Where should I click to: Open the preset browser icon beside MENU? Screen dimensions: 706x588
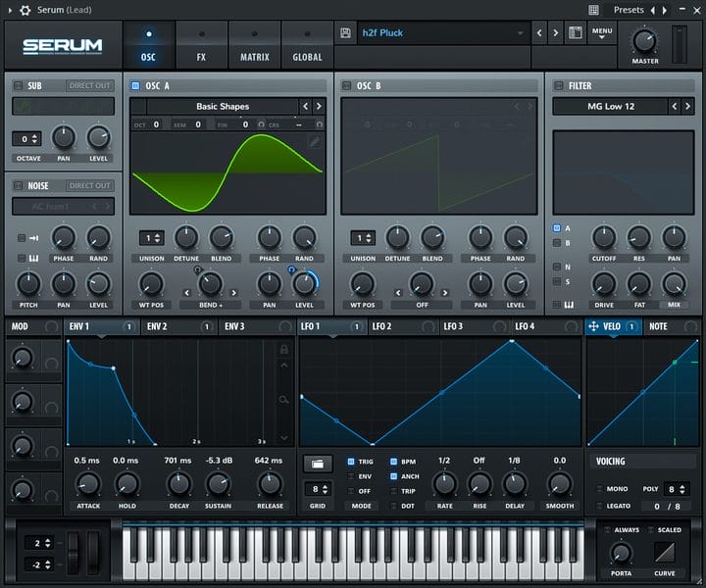tap(576, 33)
